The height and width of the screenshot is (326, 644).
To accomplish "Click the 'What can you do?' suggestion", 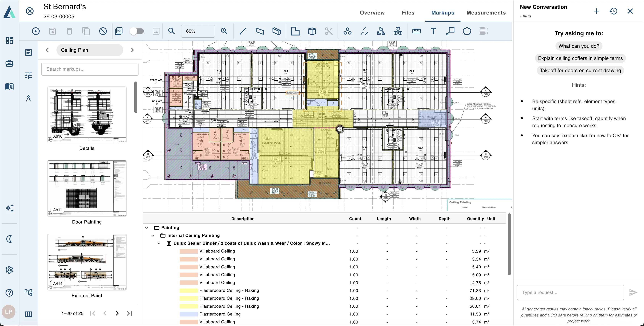I will coord(579,46).
